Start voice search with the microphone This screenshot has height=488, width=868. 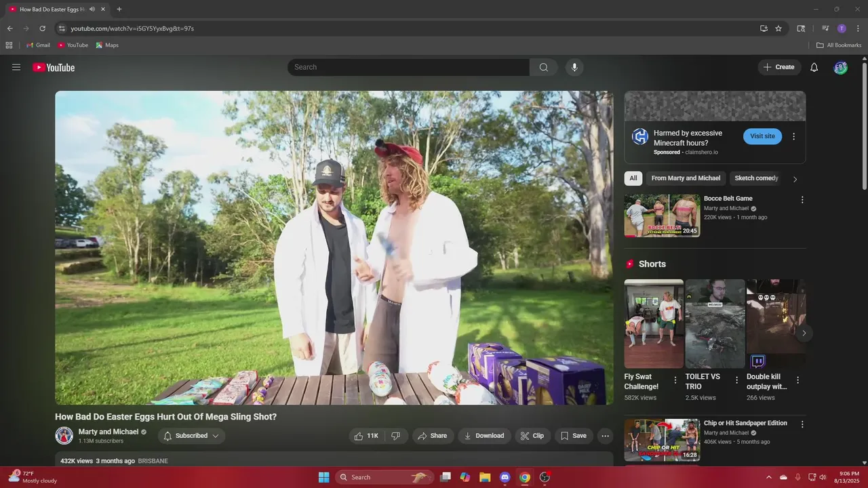(x=574, y=67)
